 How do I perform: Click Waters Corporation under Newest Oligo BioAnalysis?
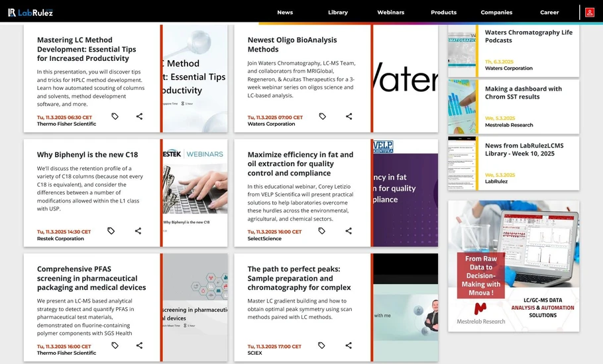(x=271, y=124)
